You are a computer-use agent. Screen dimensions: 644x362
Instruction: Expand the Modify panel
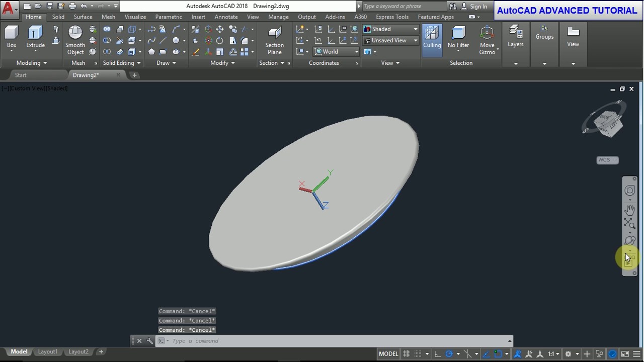point(222,63)
